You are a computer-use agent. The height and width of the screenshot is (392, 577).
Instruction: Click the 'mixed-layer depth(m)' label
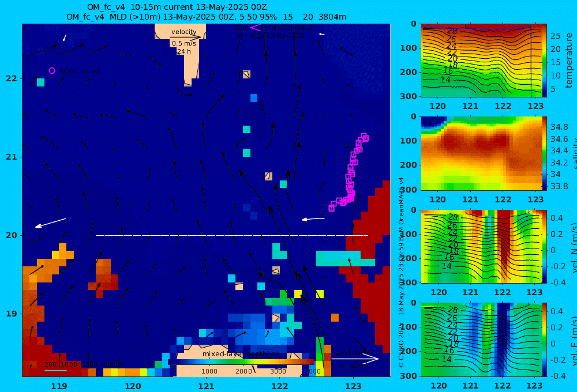point(241,354)
